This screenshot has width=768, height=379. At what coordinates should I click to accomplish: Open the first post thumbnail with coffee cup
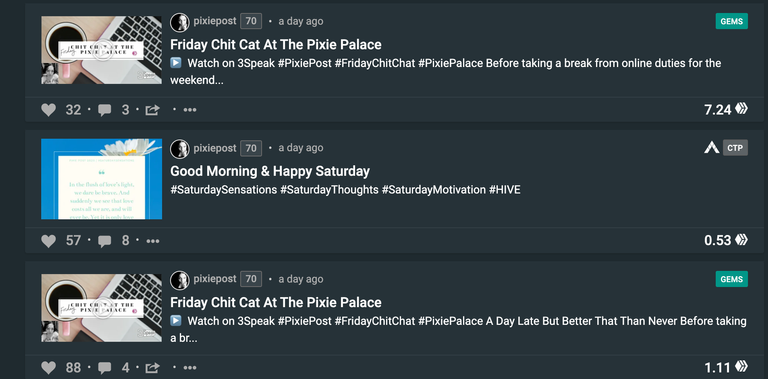pyautogui.click(x=101, y=50)
